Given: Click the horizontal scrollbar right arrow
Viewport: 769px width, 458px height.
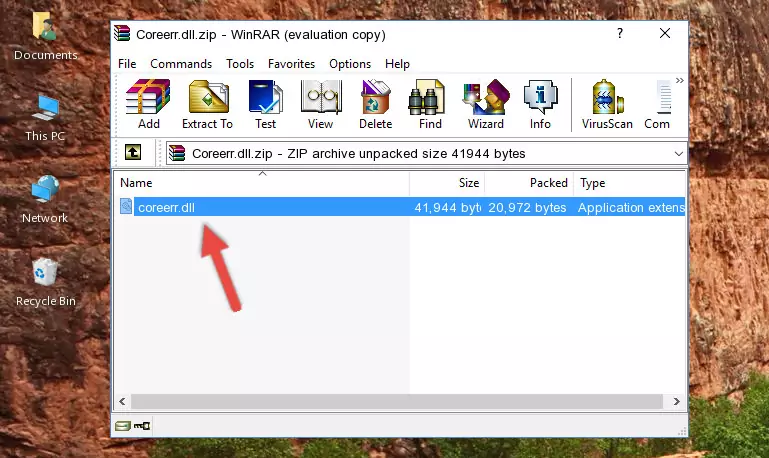Looking at the screenshot, I should (677, 402).
